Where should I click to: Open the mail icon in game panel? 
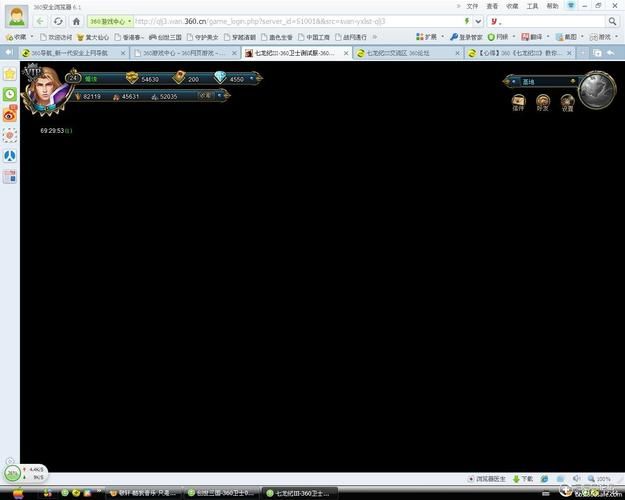click(518, 101)
